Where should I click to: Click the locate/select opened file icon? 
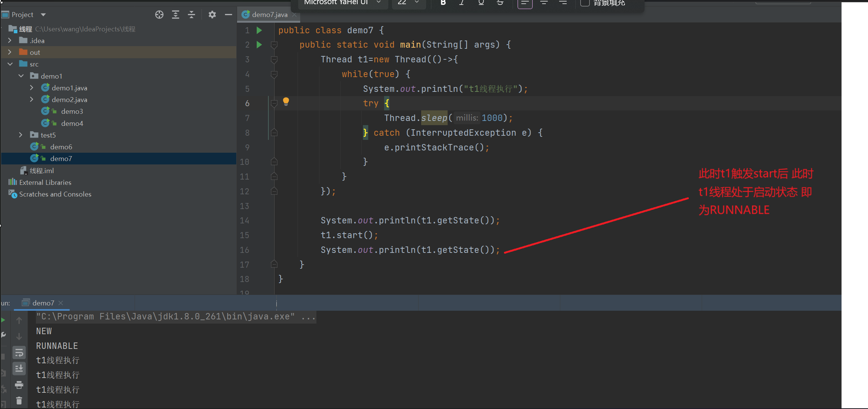click(x=159, y=15)
